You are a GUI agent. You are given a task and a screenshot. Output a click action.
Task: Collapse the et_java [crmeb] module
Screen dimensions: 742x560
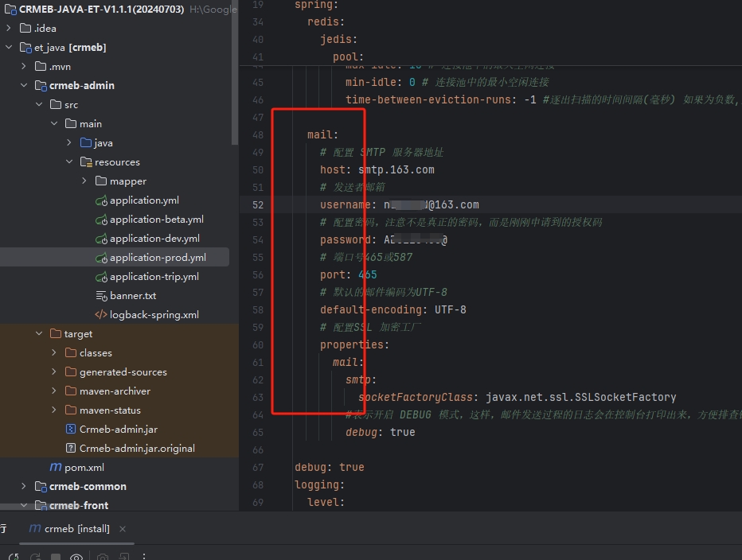(x=9, y=47)
